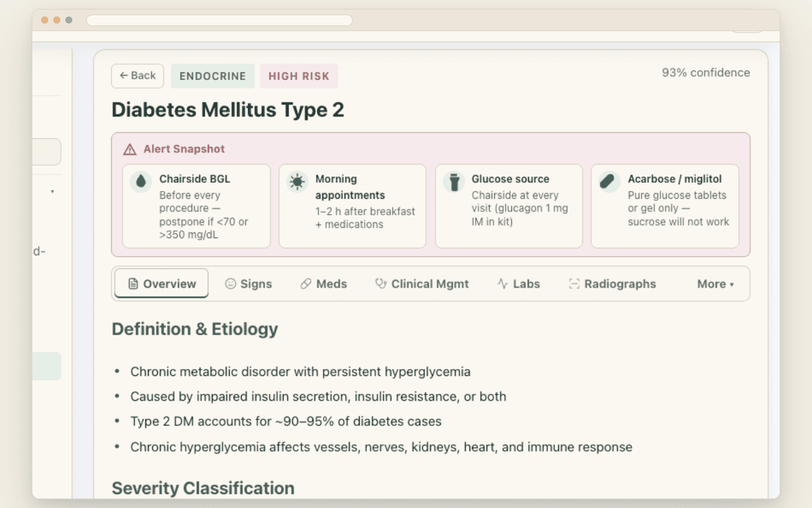Switch to the Radiographs tab

pos(612,284)
